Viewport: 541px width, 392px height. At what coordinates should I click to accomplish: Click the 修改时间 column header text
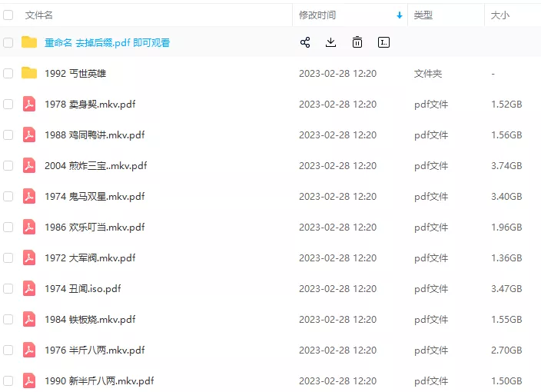(x=317, y=15)
